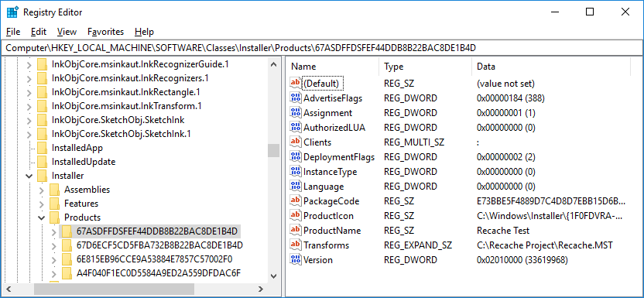
Task: Click the DWORD icon beside InstanceType
Action: click(296, 172)
